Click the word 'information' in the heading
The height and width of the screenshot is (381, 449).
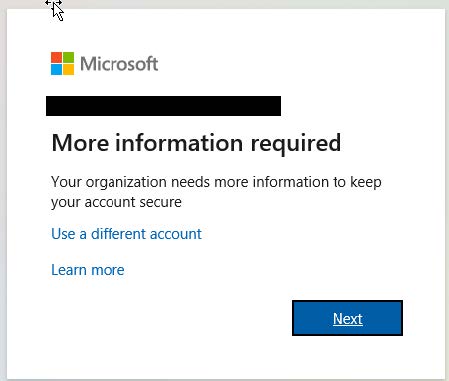(179, 143)
